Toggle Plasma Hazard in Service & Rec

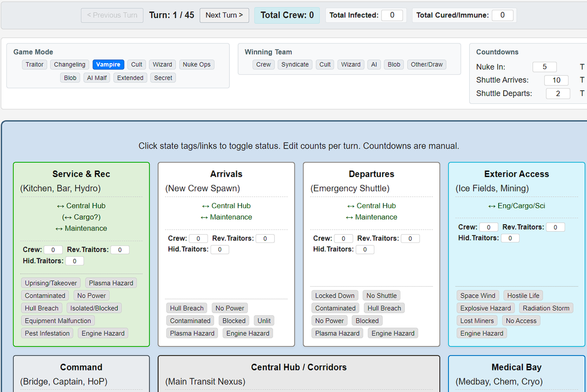pyautogui.click(x=111, y=283)
